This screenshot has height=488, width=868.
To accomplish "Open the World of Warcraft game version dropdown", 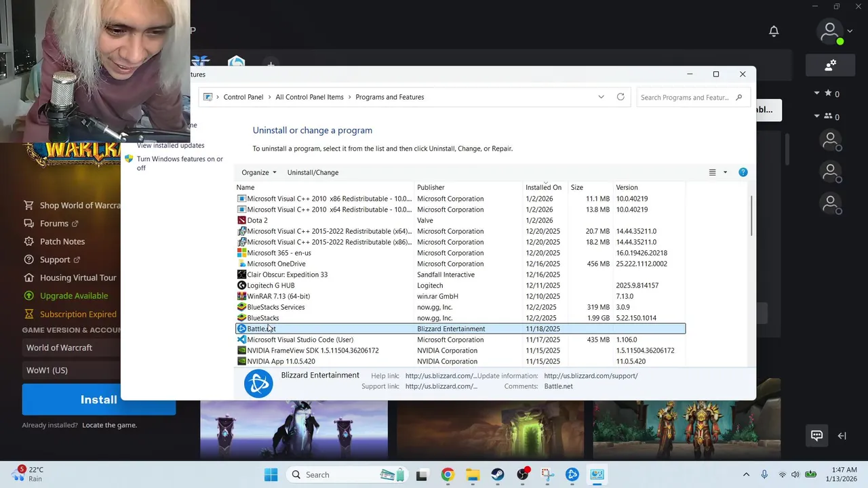I will 71,348.
